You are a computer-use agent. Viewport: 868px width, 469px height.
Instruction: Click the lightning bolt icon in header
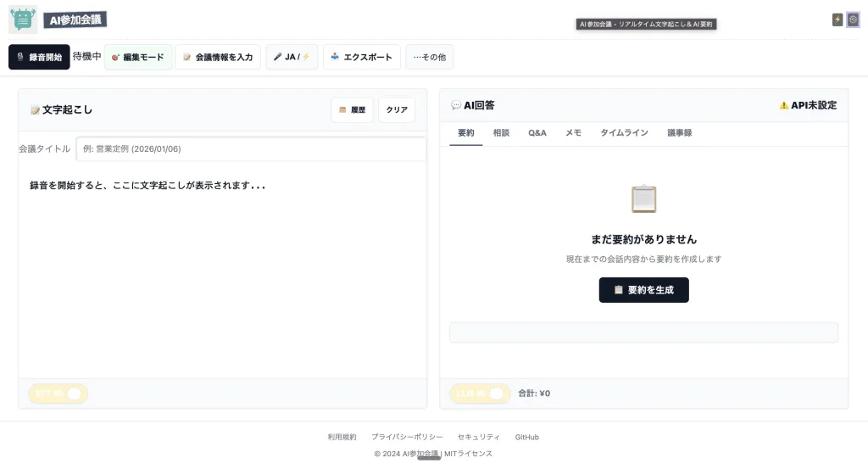pyautogui.click(x=837, y=20)
